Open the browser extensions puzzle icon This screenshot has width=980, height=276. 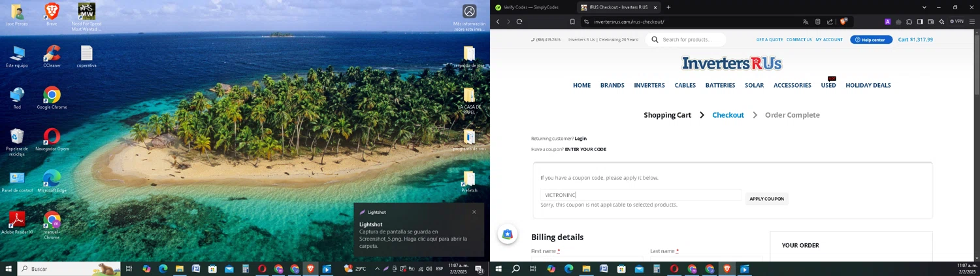pyautogui.click(x=909, y=22)
